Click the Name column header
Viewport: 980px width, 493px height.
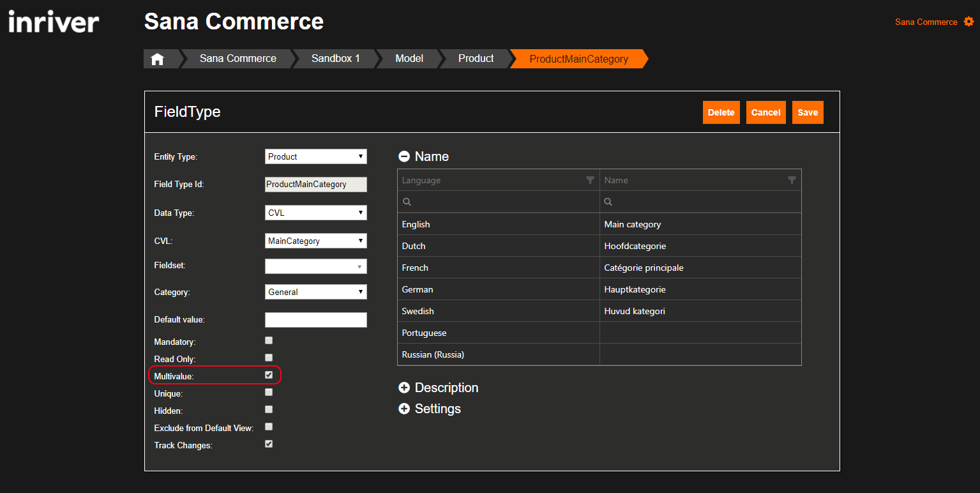700,180
